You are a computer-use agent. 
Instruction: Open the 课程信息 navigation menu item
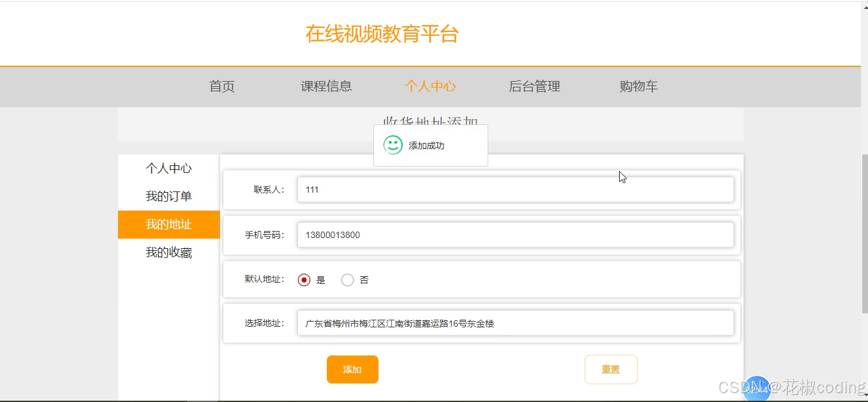[x=327, y=86]
